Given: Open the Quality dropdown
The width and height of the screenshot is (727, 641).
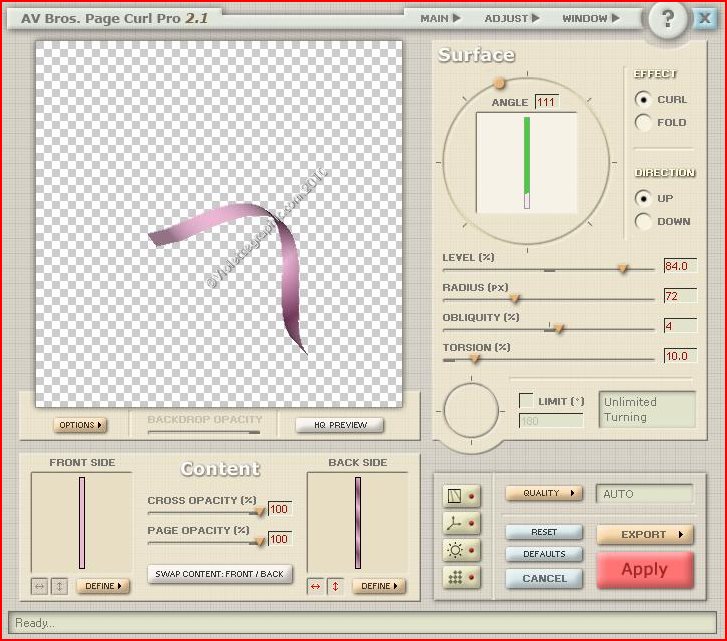Looking at the screenshot, I should [x=545, y=493].
